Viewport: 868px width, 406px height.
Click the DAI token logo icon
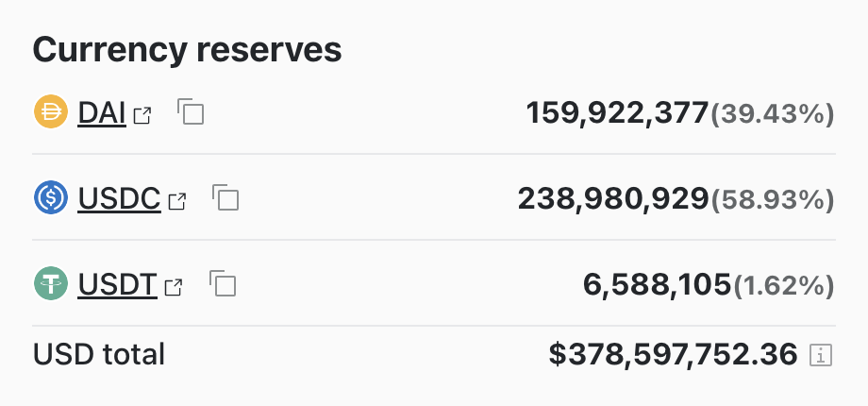[49, 112]
